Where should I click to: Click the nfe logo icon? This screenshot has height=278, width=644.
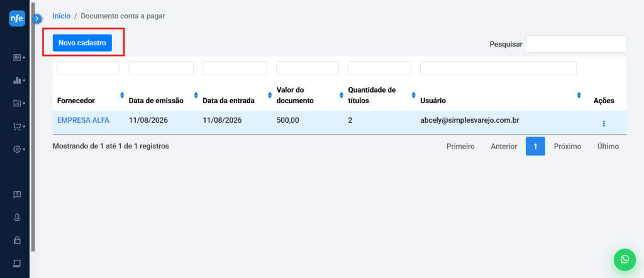(17, 18)
